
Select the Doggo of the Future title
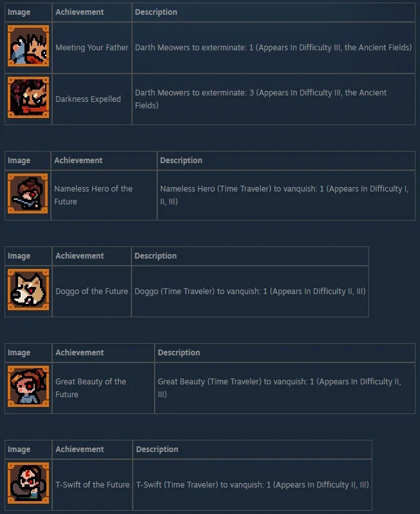91,291
